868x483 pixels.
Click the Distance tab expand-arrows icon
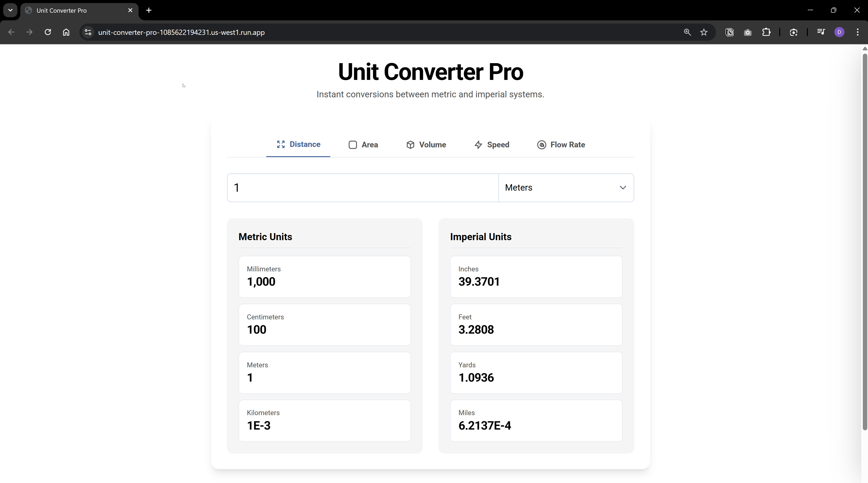(x=281, y=144)
